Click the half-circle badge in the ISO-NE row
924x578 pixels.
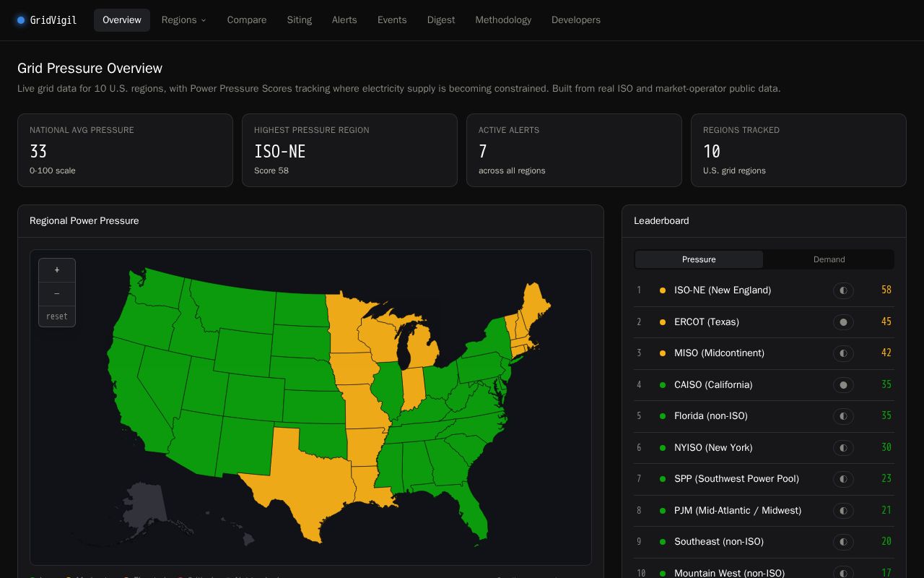coord(843,290)
